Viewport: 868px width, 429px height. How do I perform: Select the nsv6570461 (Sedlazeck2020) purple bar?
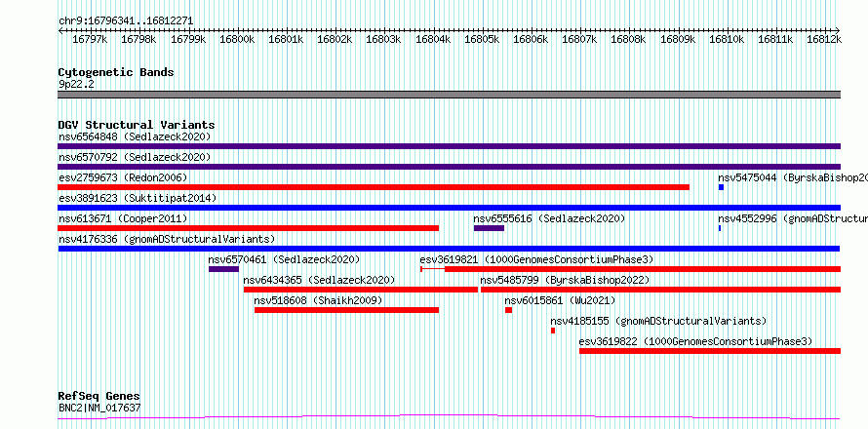tap(223, 269)
